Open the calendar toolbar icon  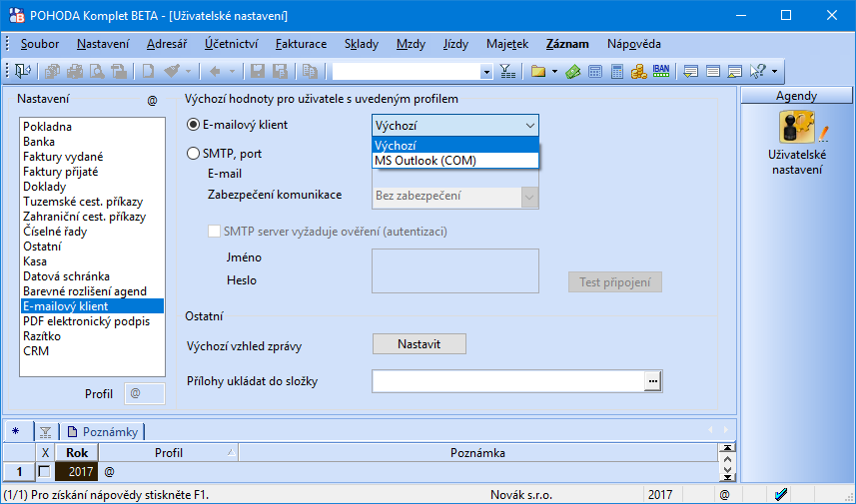click(595, 71)
